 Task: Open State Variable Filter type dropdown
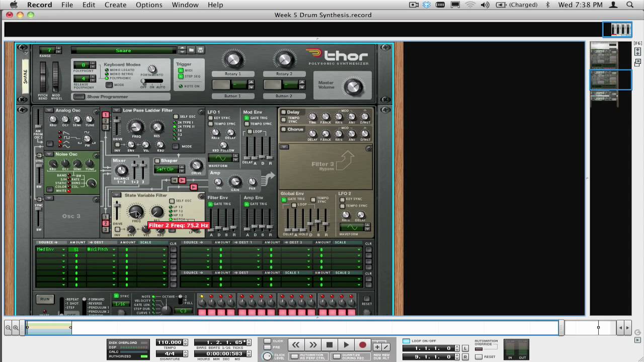pos(117,195)
